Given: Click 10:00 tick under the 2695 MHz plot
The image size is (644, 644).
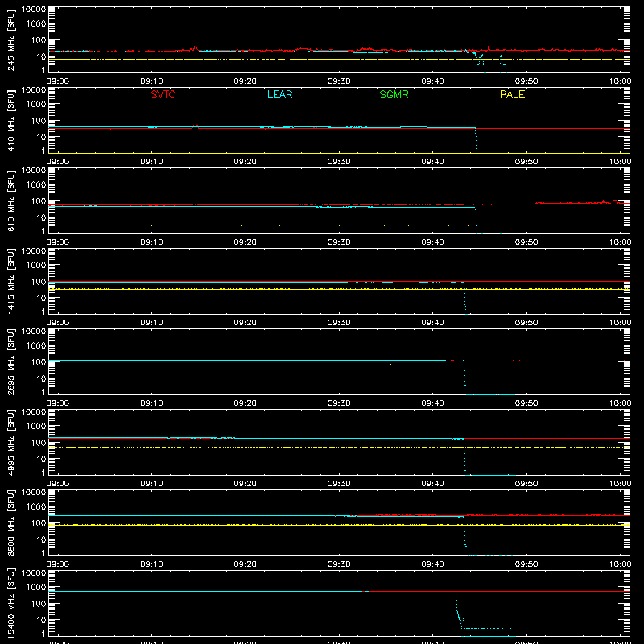Looking at the screenshot, I should pyautogui.click(x=620, y=403).
